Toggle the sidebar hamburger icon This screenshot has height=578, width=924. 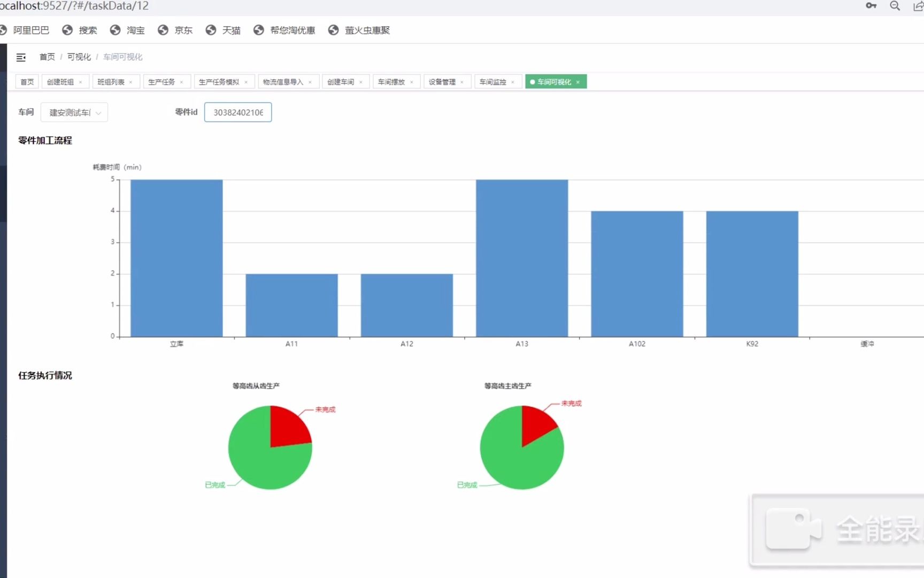[21, 57]
